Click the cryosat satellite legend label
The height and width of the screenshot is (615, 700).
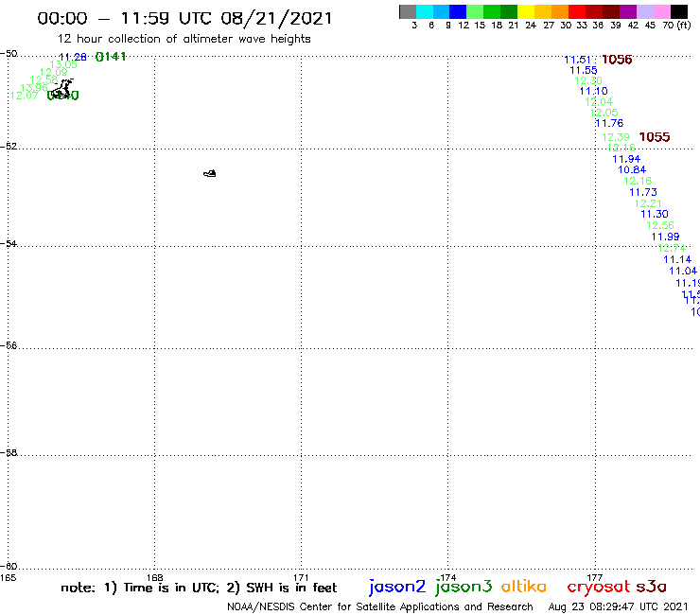click(599, 587)
